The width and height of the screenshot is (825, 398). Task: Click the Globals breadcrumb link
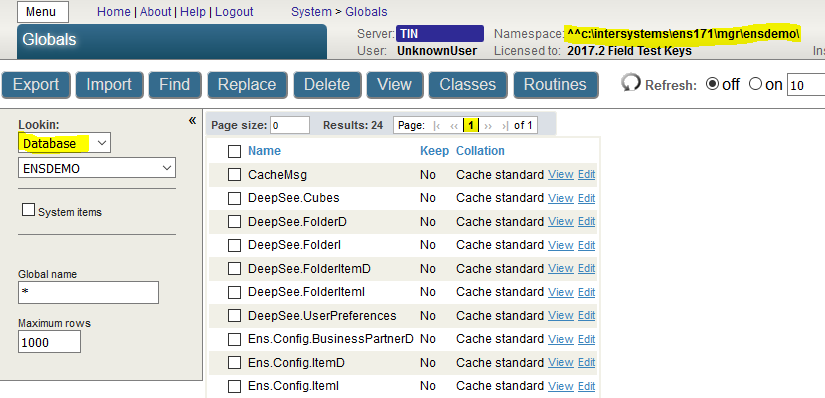pyautogui.click(x=366, y=12)
